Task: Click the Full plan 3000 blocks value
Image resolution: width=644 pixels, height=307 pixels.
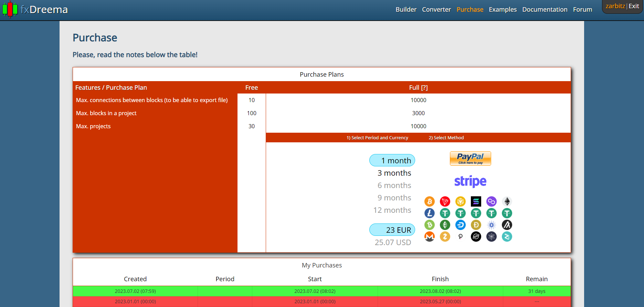Action: click(x=418, y=113)
